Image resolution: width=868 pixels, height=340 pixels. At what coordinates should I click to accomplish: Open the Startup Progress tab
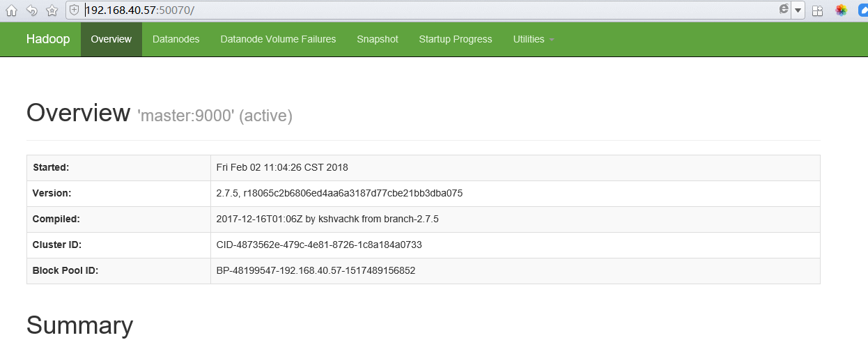point(456,39)
